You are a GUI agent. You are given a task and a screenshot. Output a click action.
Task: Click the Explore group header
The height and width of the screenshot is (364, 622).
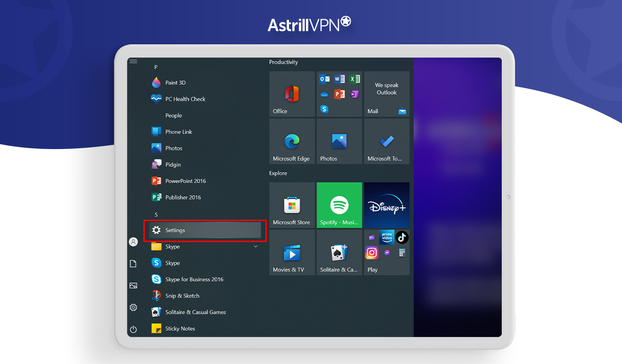tap(278, 173)
